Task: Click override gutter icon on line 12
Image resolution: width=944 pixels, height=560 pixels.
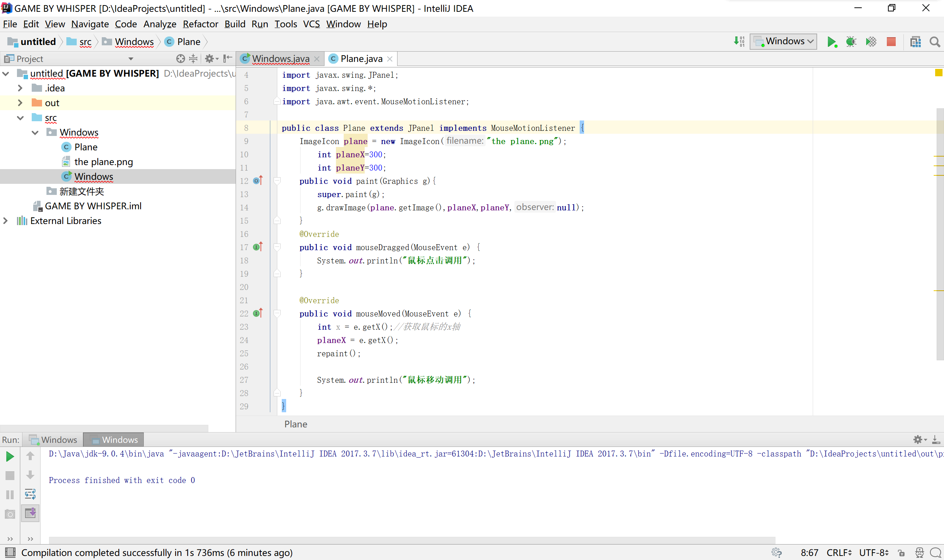Action: click(x=258, y=181)
